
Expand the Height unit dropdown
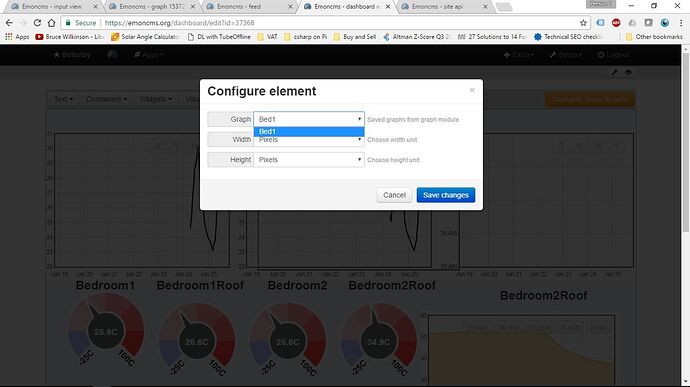(x=309, y=160)
